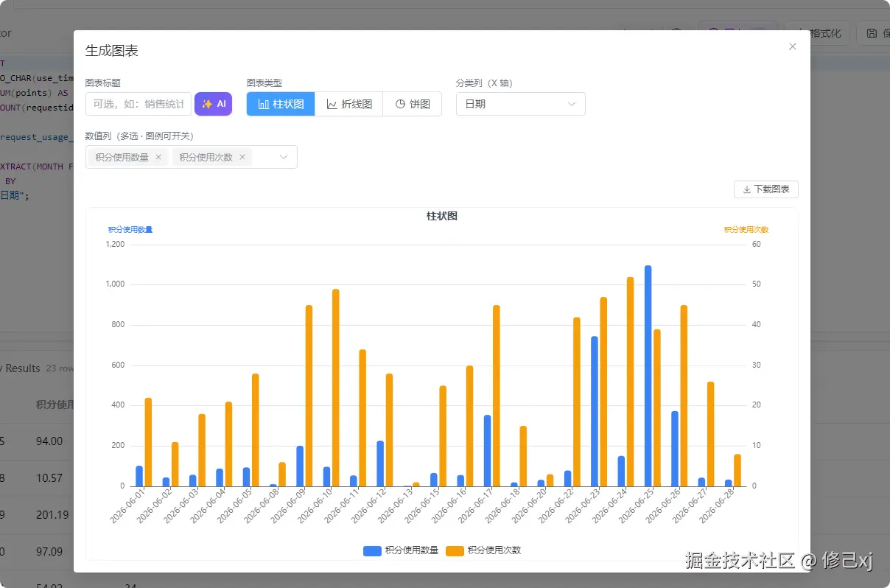Click the orange bar for 2026-06-09
This screenshot has height=588, width=890.
point(309,396)
